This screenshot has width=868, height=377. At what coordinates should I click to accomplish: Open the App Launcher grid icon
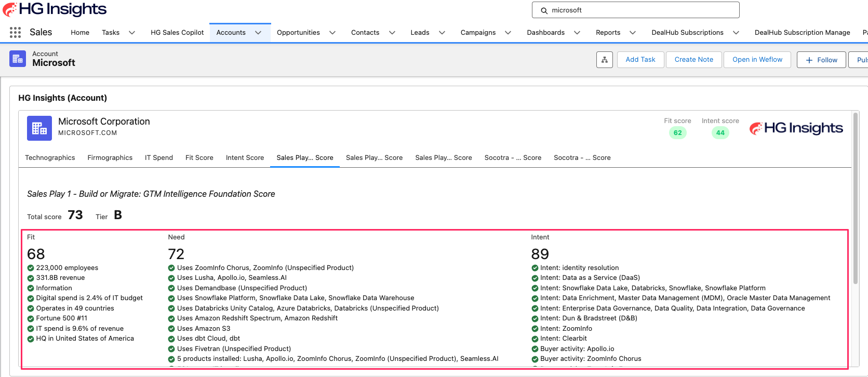pos(16,32)
